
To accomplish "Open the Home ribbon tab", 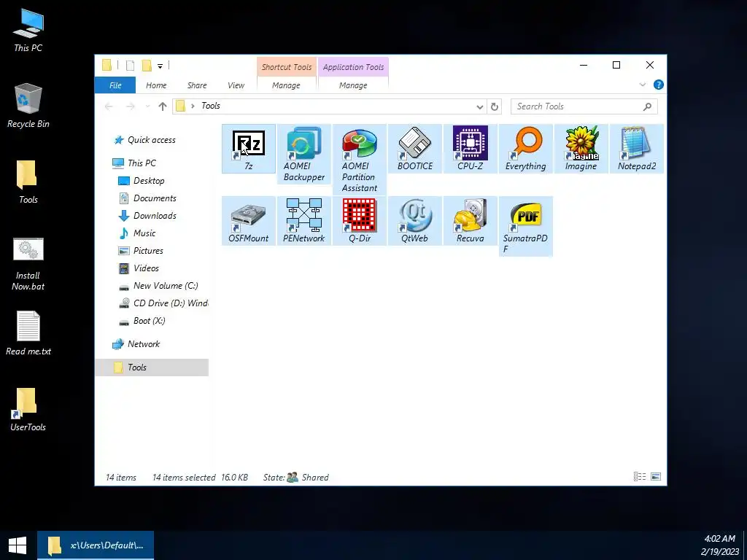I will tap(156, 85).
